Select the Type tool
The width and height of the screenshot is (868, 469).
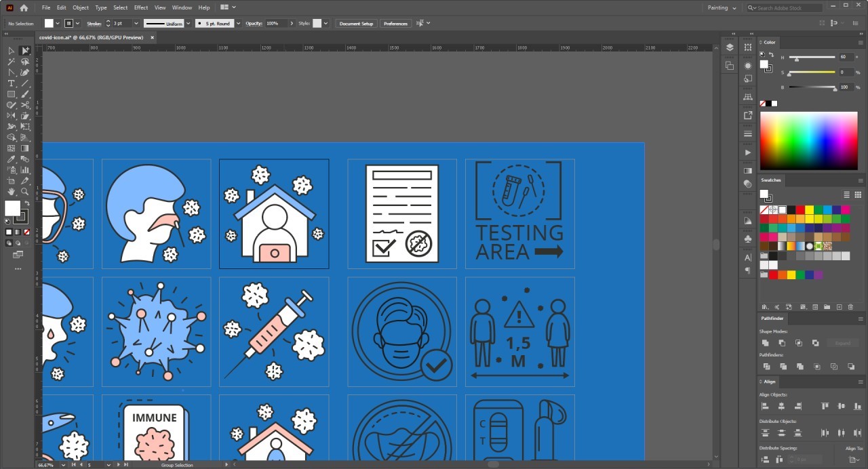pos(12,83)
